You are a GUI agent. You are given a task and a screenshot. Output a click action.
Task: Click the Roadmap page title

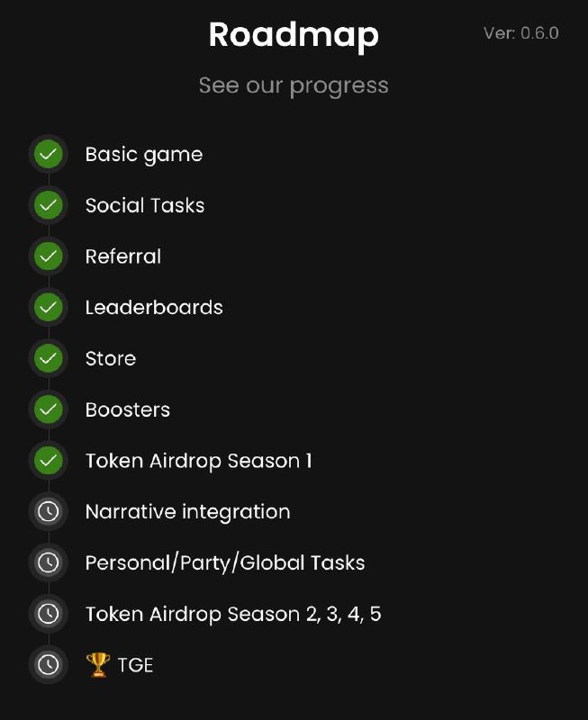[x=294, y=35]
